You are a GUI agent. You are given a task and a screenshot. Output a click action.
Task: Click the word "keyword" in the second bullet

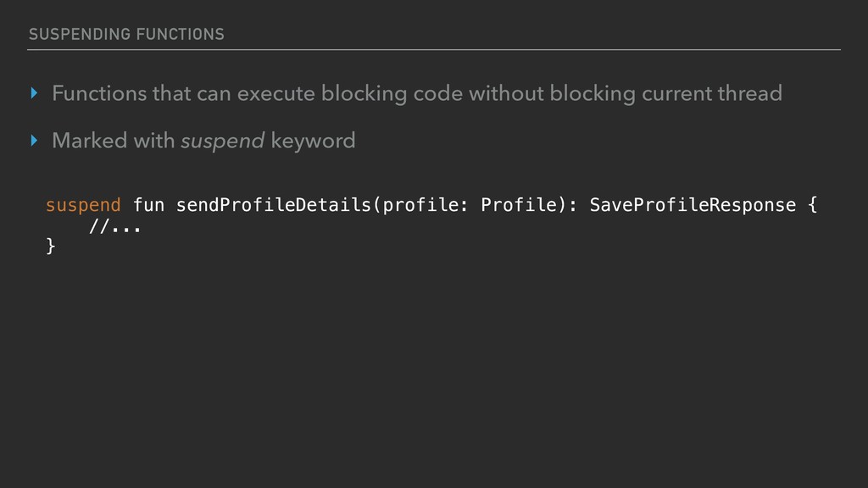pos(313,141)
